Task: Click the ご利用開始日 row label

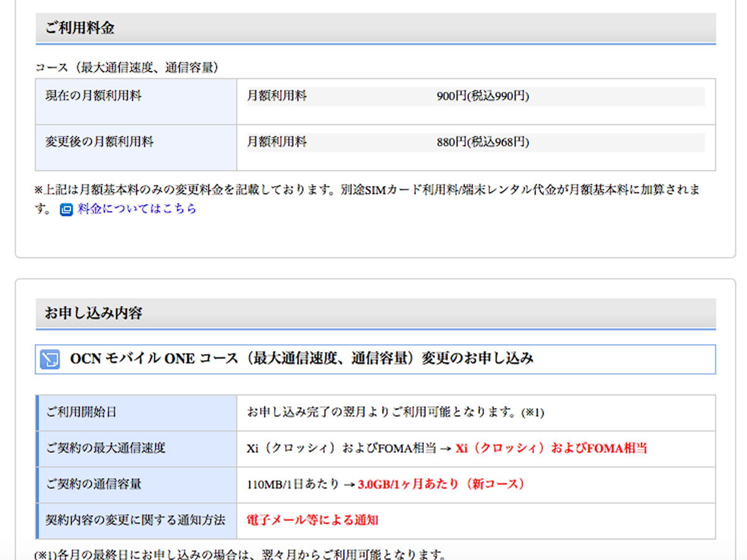Action: coord(82,413)
